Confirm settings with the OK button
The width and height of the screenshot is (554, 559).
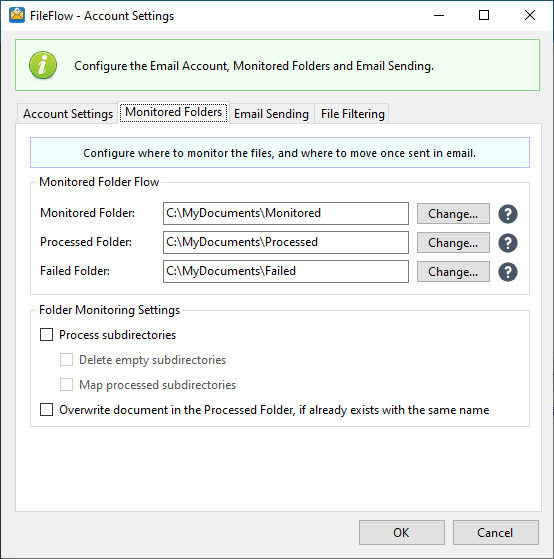click(402, 532)
